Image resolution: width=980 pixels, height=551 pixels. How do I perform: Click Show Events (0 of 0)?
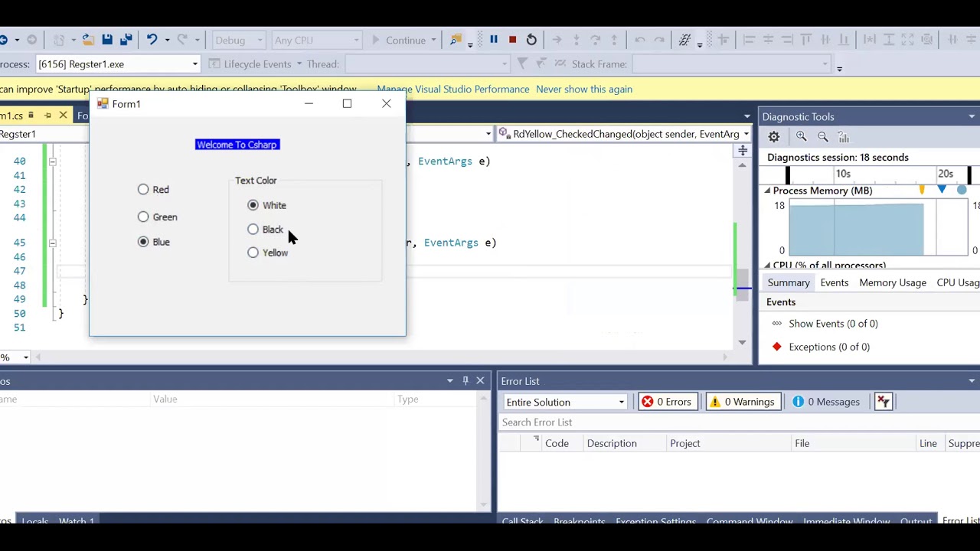tap(833, 324)
